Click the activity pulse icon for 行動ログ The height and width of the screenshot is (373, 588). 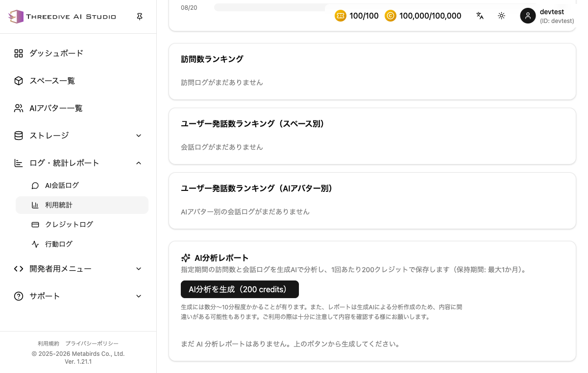pos(35,244)
